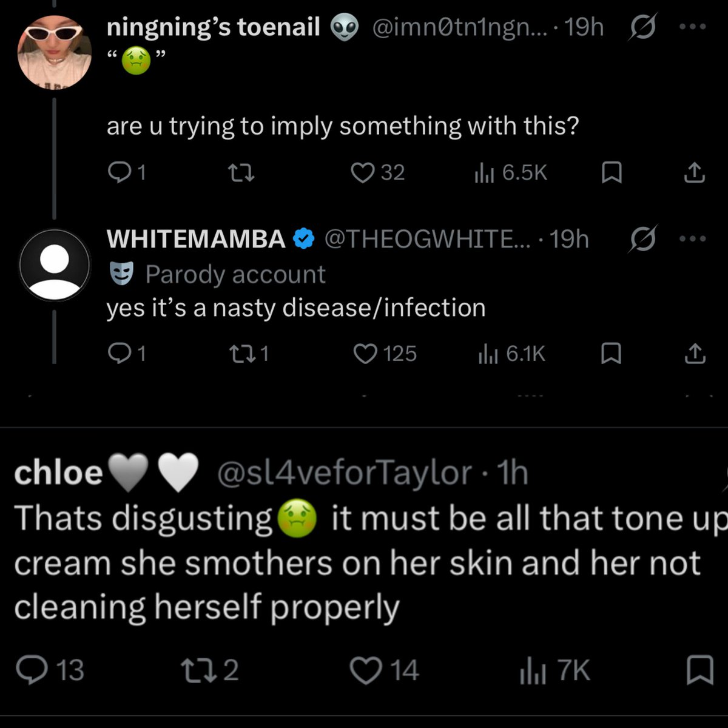Screen dimensions: 728x728
Task: Retweet WHITEMAMBA's post with 1 repost
Action: coord(248,353)
